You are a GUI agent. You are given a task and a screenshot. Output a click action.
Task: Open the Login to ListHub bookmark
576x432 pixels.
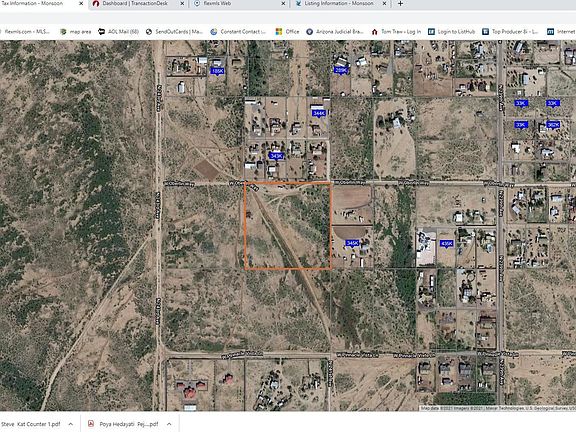[x=451, y=32]
